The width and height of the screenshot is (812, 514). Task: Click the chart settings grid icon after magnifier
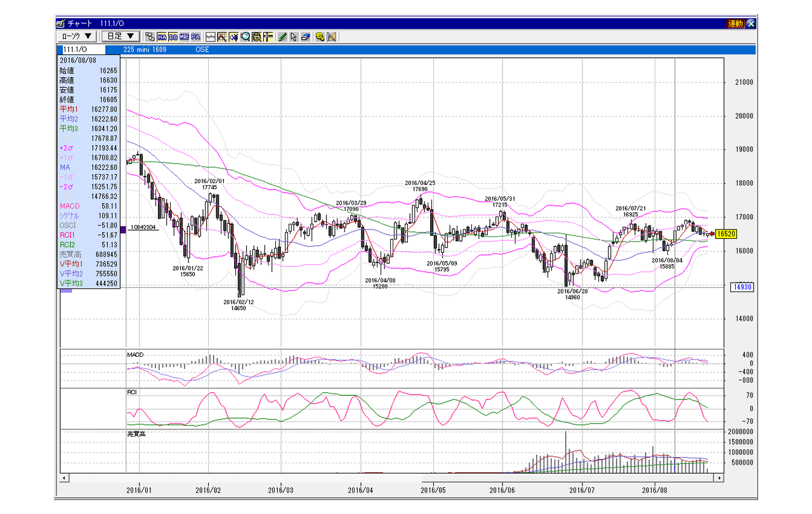tap(256, 37)
